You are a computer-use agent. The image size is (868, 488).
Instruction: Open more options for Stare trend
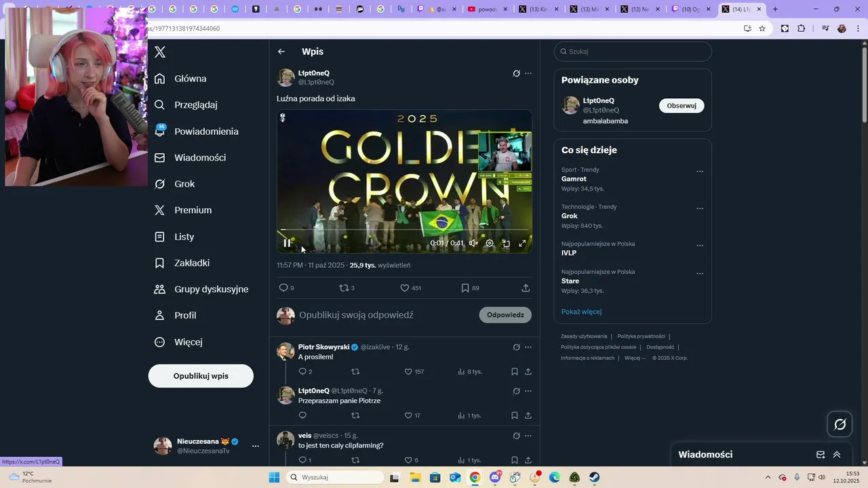tap(700, 274)
